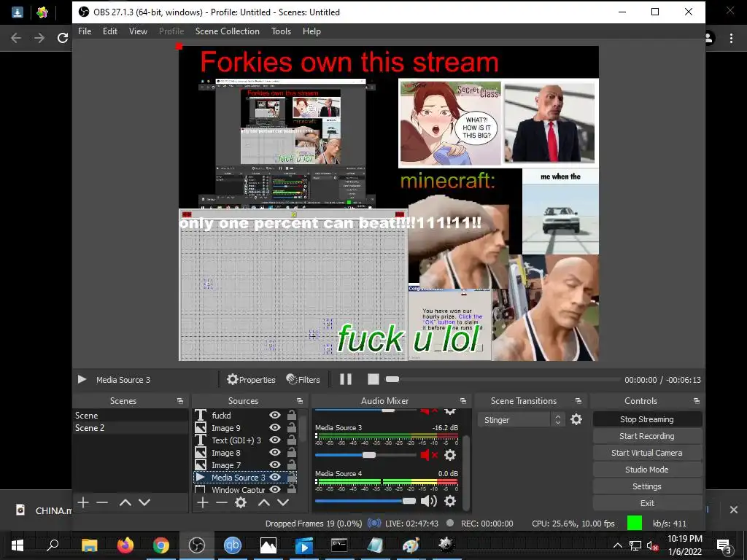Open the Stinger transition dropdown

tap(520, 419)
